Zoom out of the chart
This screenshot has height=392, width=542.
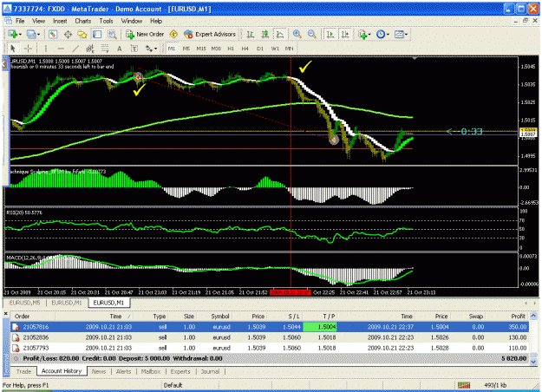(312, 34)
